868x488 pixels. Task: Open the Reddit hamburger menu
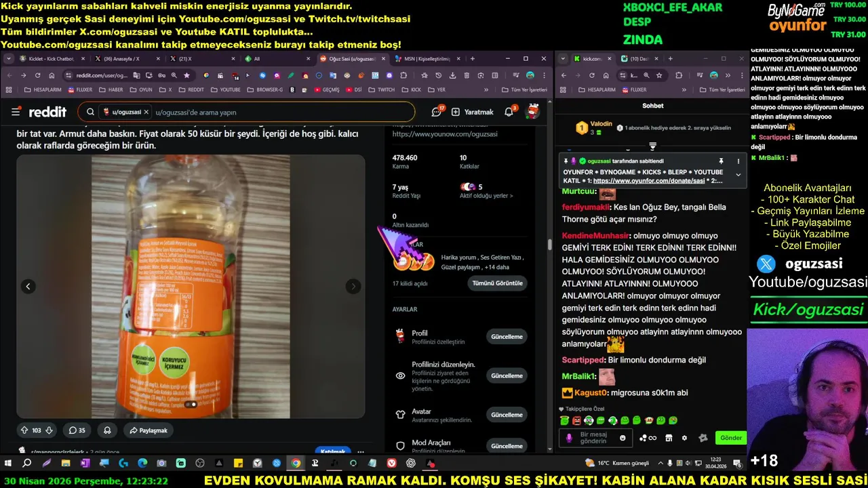point(16,112)
